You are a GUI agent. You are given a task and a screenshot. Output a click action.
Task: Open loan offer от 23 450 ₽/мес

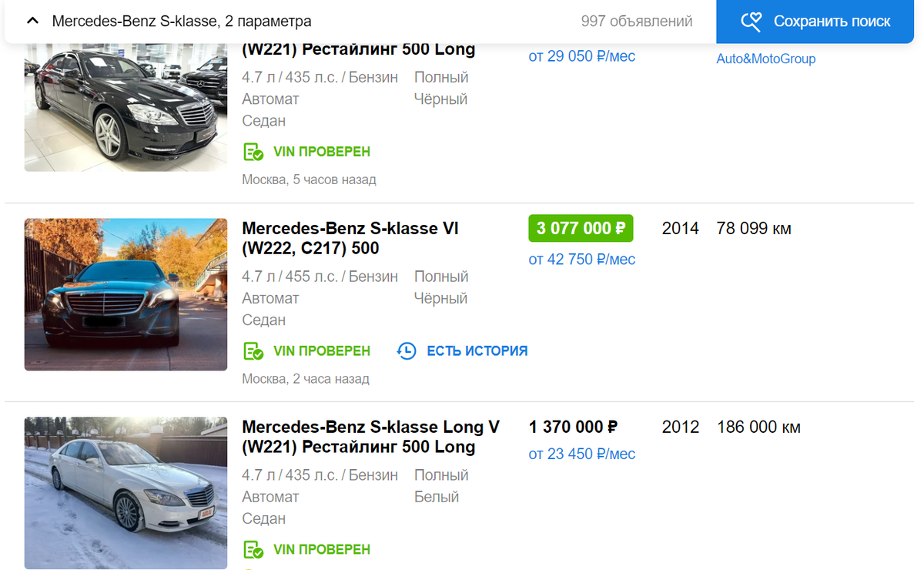point(581,454)
